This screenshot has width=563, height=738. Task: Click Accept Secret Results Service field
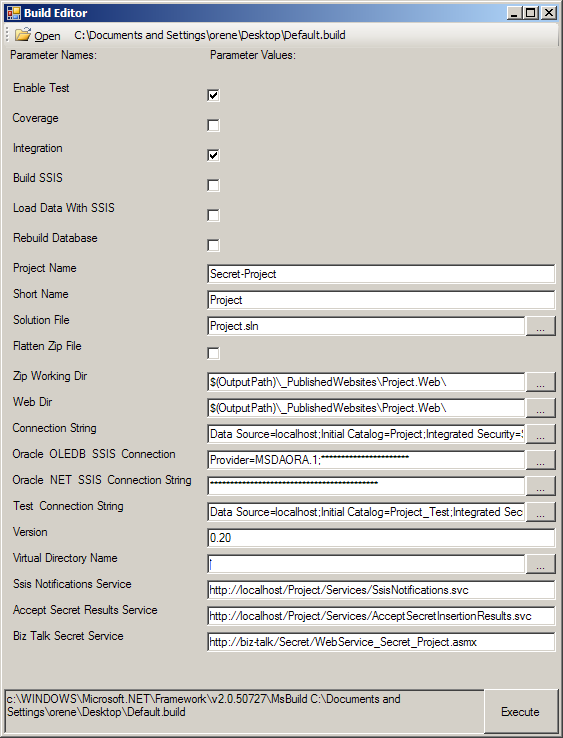pos(381,616)
